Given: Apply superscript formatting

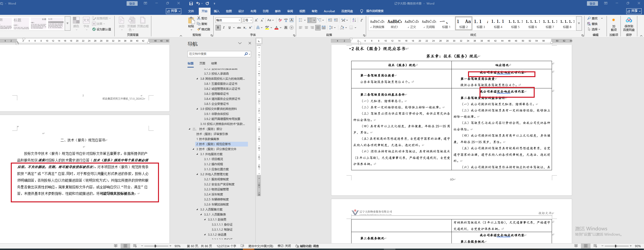Looking at the screenshot, I should coord(251,28).
